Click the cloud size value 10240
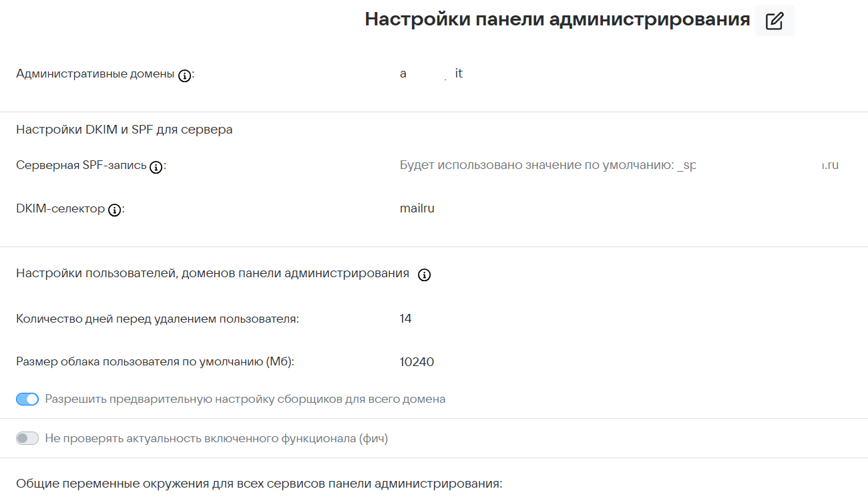This screenshot has height=503, width=868. (x=417, y=362)
